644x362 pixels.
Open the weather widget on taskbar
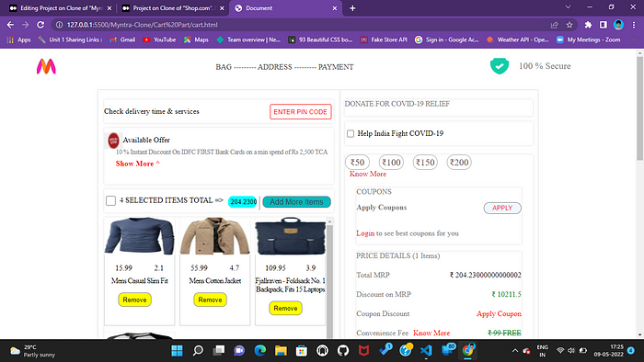pos(33,351)
